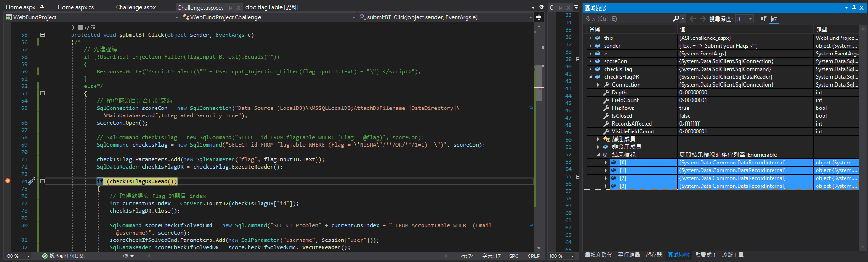This screenshot has width=868, height=262.
Task: Open the 平行堆疊 bottom tab
Action: 629,255
